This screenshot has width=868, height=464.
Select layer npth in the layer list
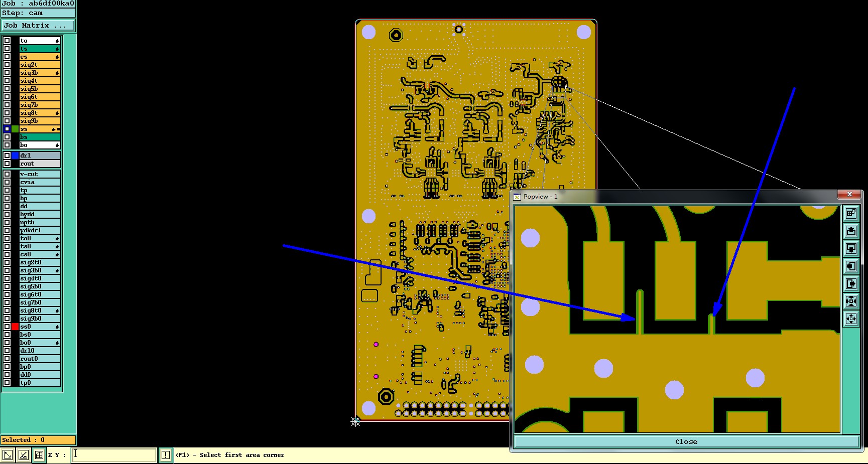pos(40,222)
